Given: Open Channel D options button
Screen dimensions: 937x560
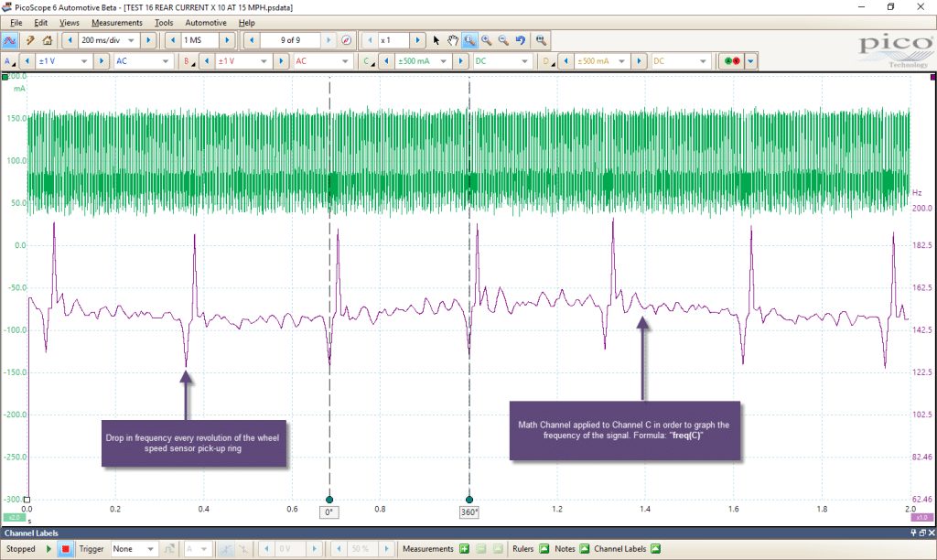Looking at the screenshot, I should 549,61.
